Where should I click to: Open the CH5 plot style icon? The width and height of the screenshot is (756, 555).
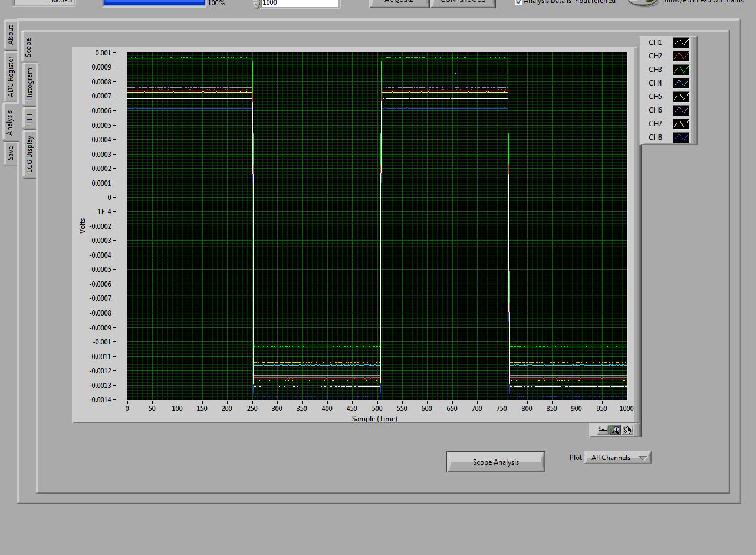pos(681,97)
